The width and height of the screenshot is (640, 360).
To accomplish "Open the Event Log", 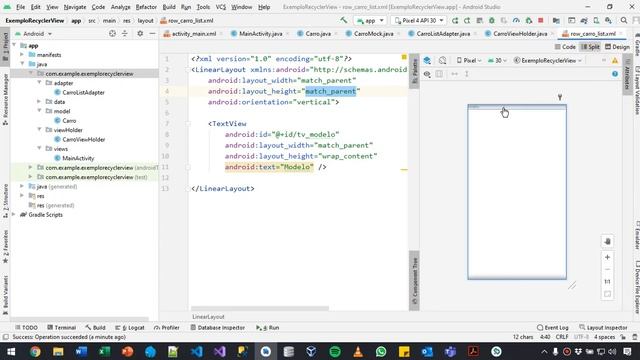I will (x=552, y=327).
